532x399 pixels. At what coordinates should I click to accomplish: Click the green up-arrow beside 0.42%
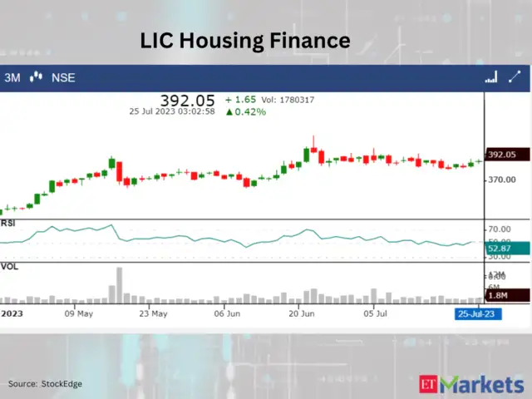point(229,111)
